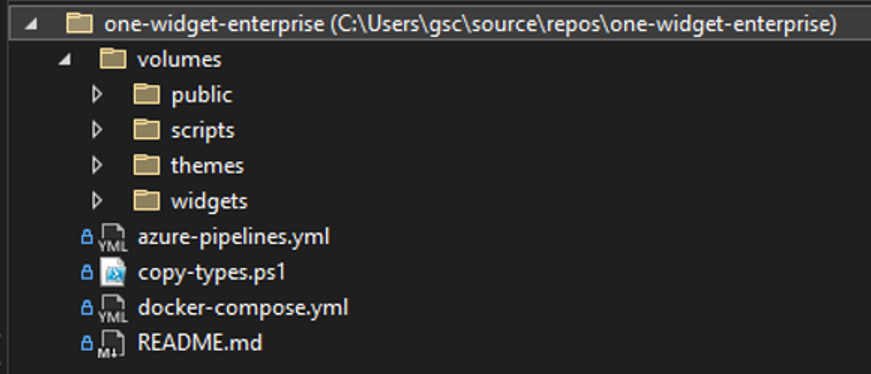
Task: Click the PowerShell icon of copy-types.ps1
Action: click(112, 272)
